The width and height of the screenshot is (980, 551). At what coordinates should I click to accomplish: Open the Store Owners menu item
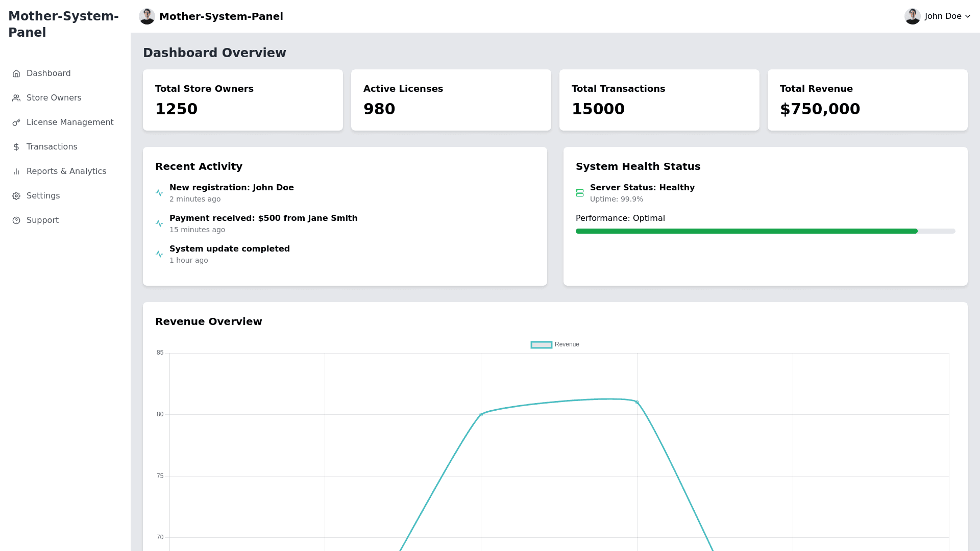click(x=54, y=98)
